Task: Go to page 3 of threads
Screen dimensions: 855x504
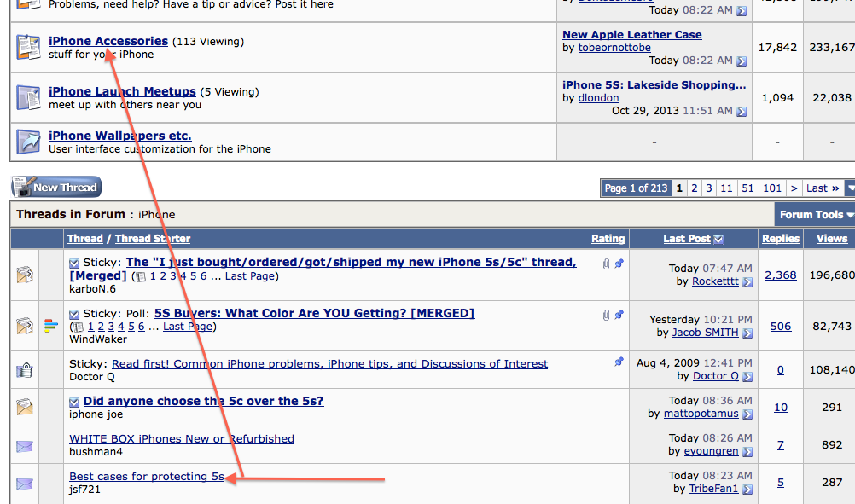Action: point(709,188)
